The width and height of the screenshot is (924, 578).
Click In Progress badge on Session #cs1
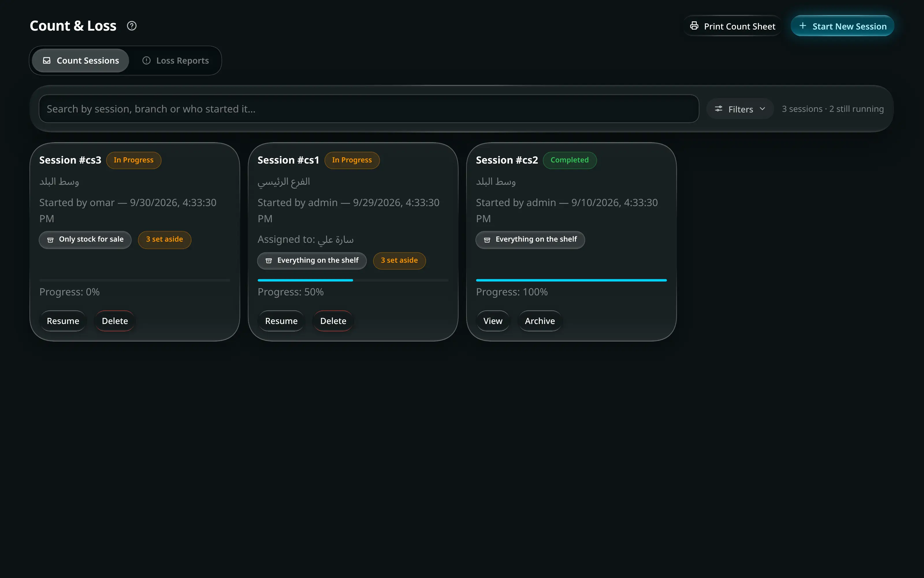[352, 160]
